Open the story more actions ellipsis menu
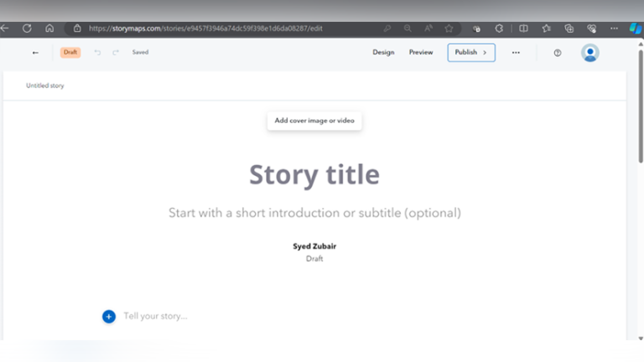Screen dimensions: 644x362 tap(516, 53)
